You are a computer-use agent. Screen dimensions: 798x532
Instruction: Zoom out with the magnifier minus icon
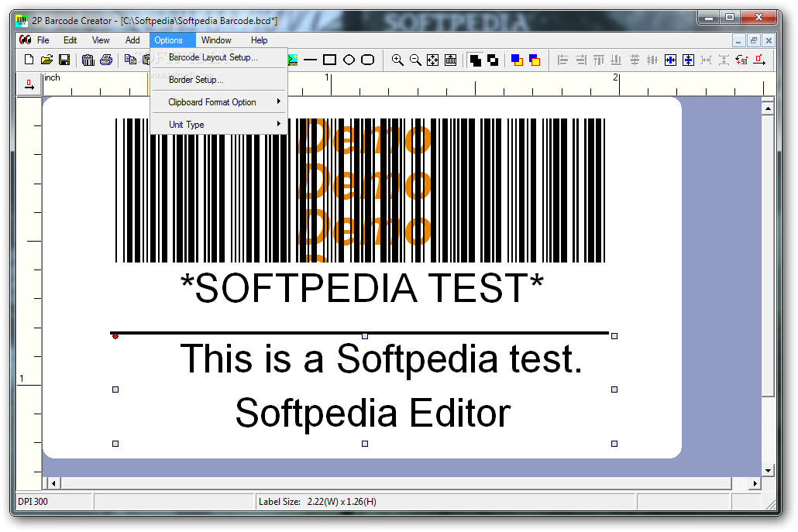tap(415, 60)
